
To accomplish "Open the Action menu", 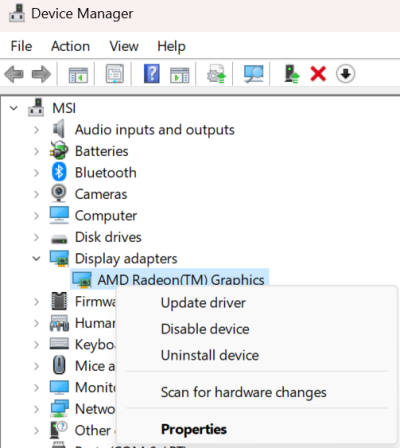I will [70, 46].
